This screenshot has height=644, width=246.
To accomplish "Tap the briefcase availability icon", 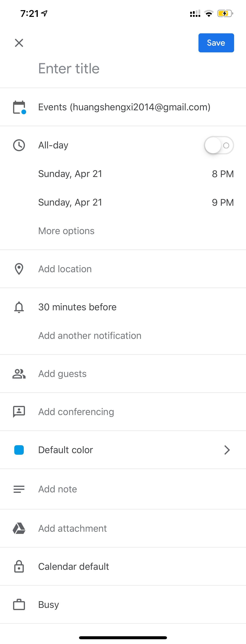I will [x=19, y=605].
